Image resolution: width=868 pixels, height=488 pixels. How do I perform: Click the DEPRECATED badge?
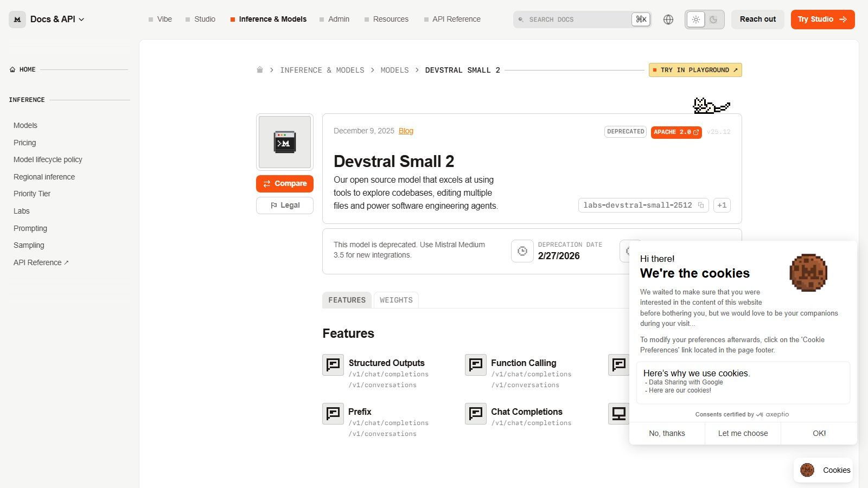click(x=626, y=132)
